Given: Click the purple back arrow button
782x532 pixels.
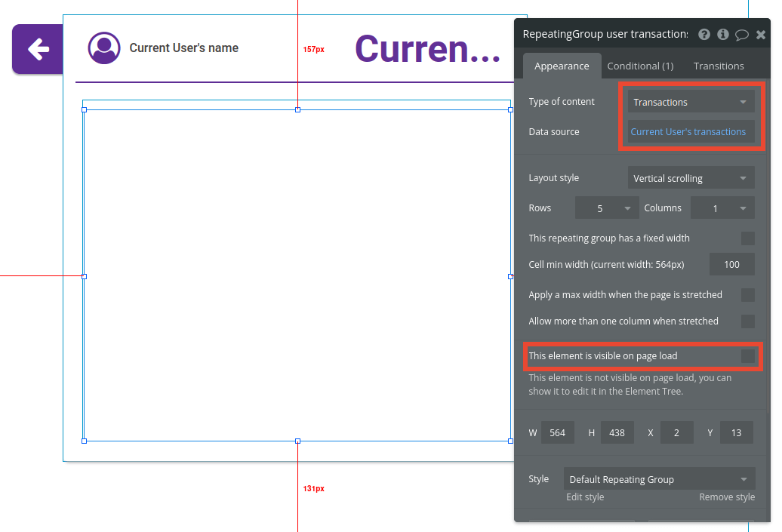Looking at the screenshot, I should [37, 48].
